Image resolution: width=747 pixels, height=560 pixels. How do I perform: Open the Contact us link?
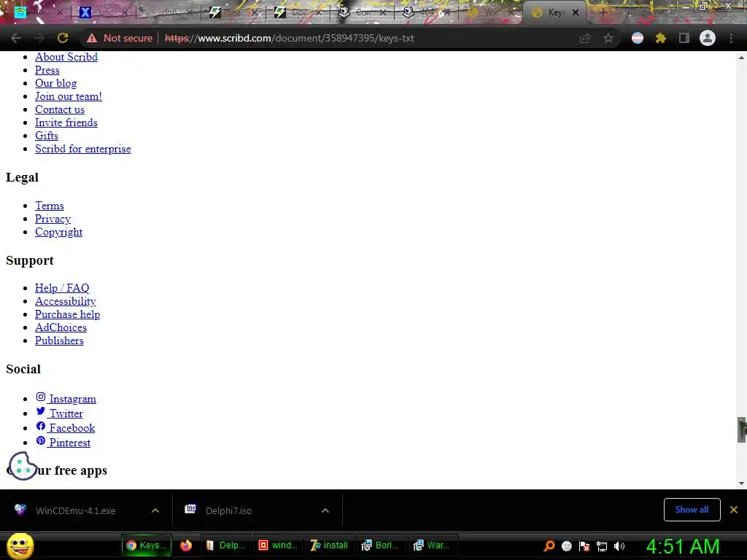point(60,109)
